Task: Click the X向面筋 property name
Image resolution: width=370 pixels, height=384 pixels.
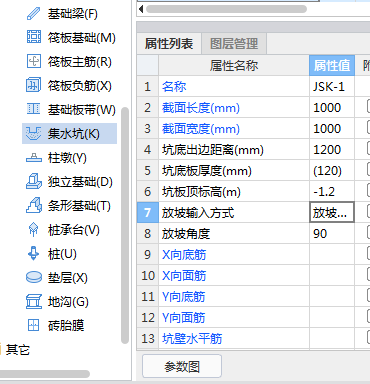Action: point(184,276)
